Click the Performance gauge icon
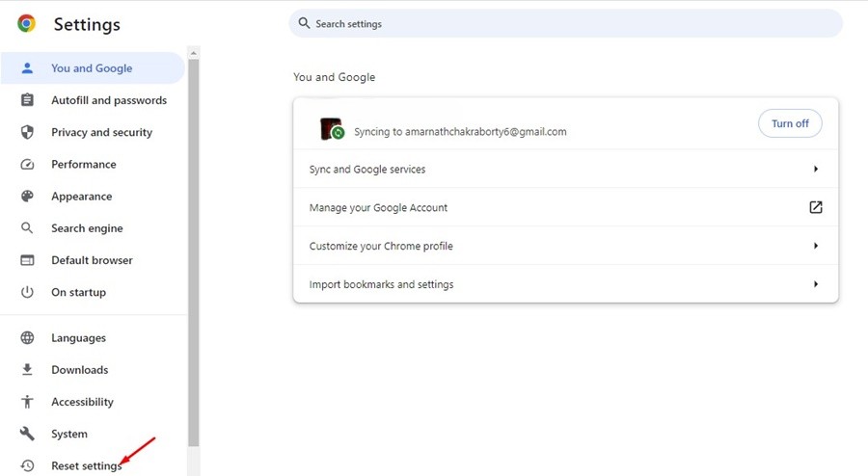Image resolution: width=868 pixels, height=476 pixels. pos(27,164)
